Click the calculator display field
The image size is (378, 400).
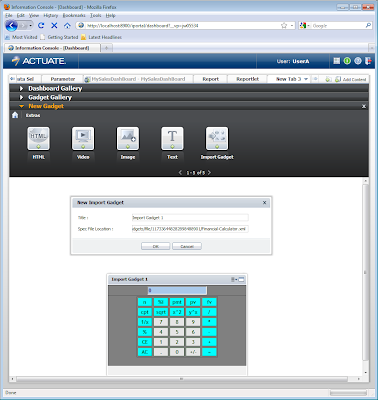coord(177,290)
